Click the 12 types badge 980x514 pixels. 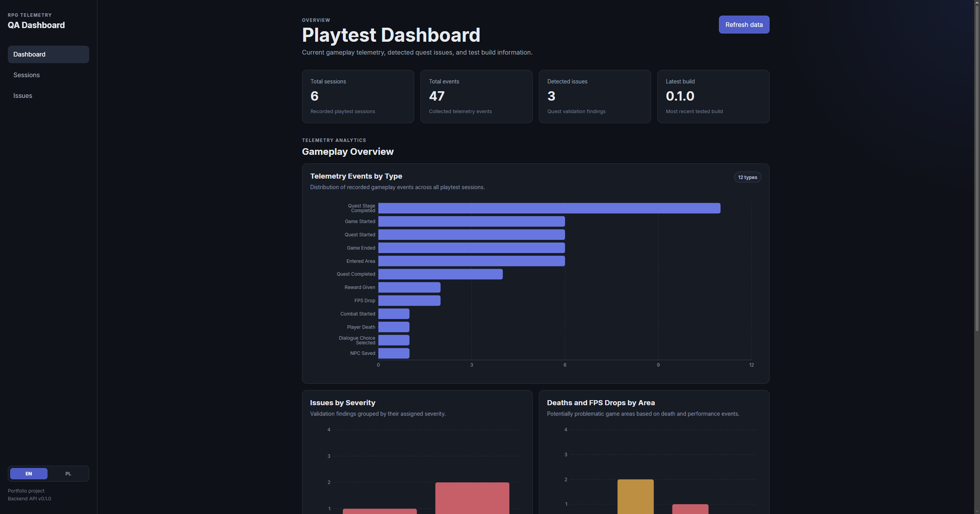(747, 177)
